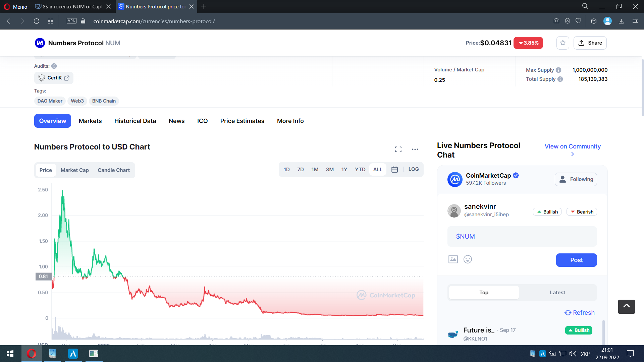Open the Price Estimates tab
Viewport: 644px width, 362px height.
pos(242,121)
